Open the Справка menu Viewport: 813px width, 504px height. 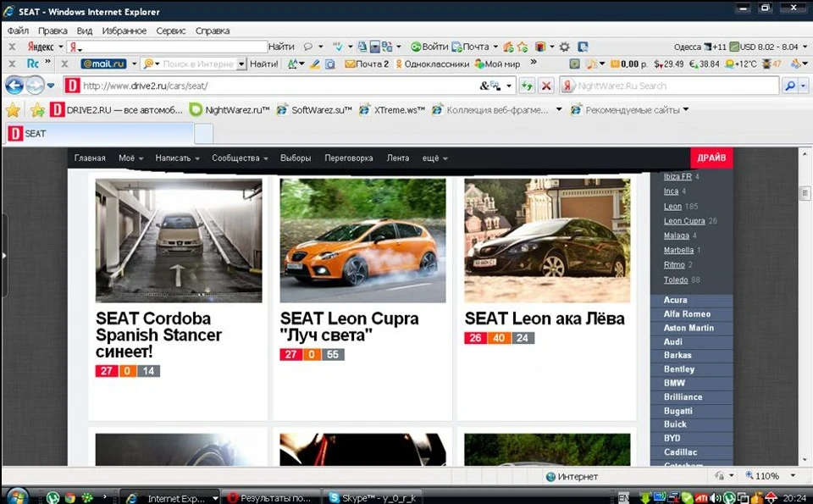(213, 30)
